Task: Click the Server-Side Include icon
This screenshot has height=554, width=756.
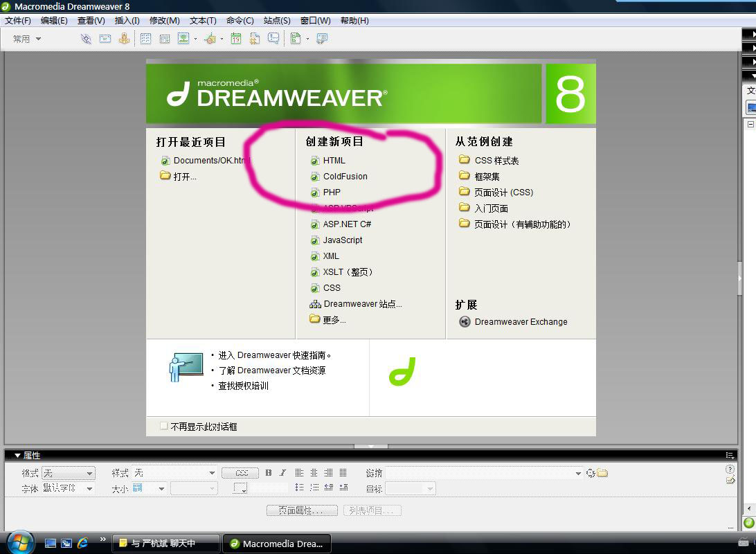Action: (x=255, y=39)
